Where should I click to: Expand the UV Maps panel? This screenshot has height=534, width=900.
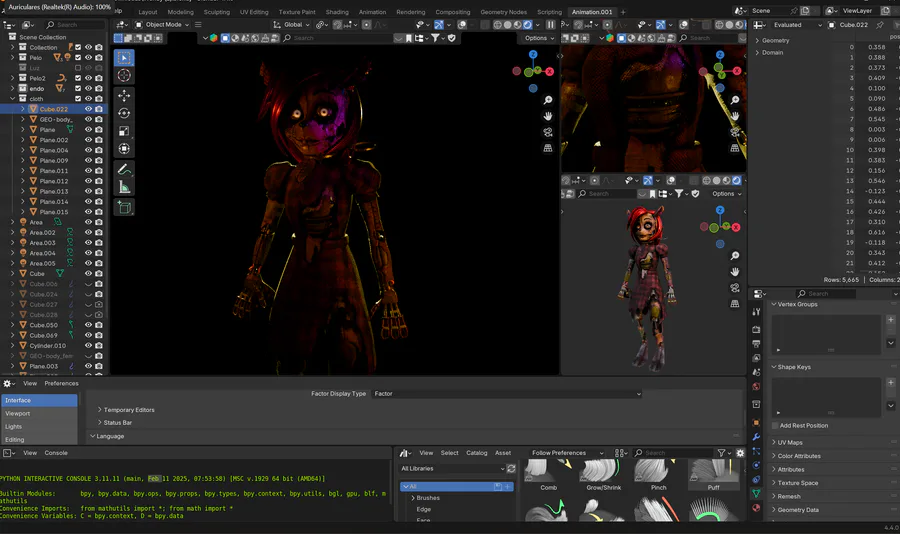(790, 443)
